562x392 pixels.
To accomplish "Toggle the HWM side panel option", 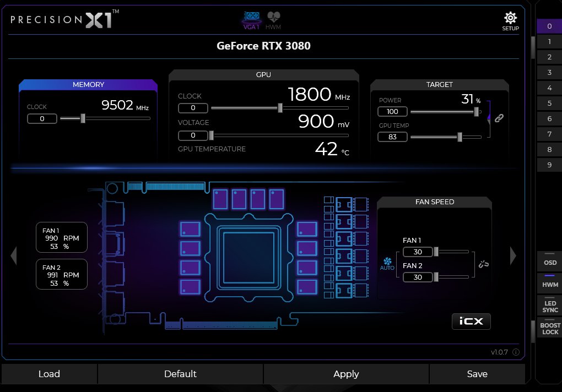I will [550, 283].
